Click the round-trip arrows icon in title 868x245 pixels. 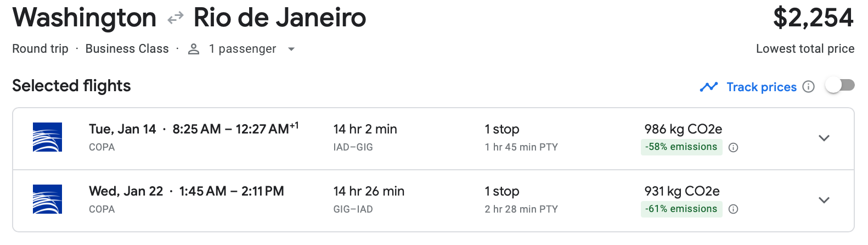(175, 19)
